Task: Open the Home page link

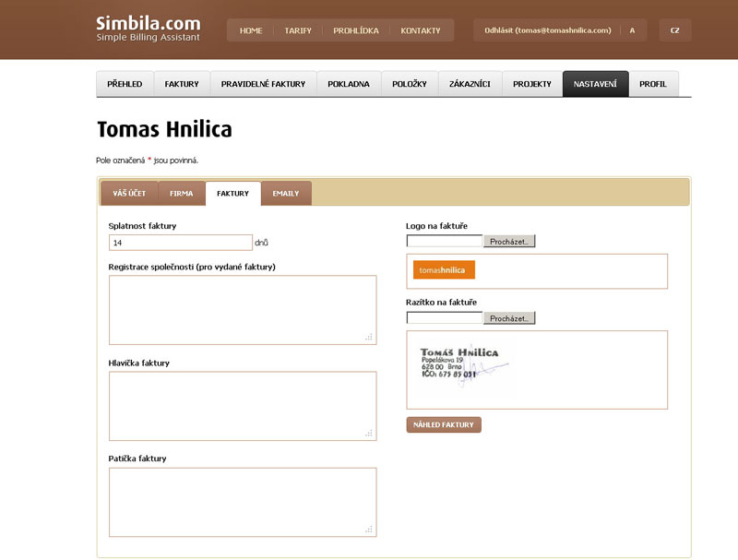Action: pos(251,30)
